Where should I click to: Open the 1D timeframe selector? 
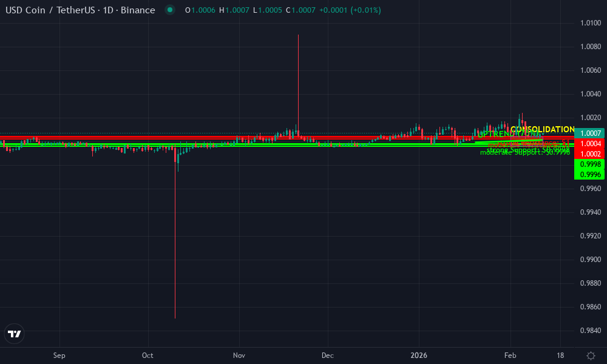click(109, 10)
